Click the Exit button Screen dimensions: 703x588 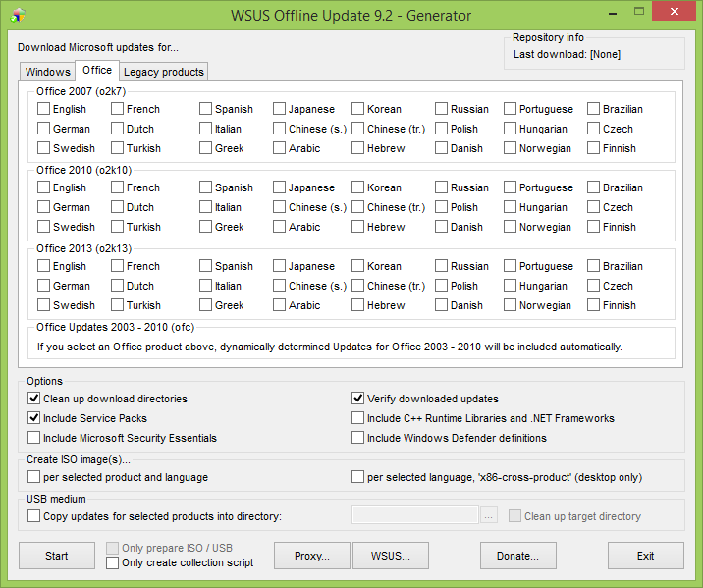pos(645,556)
